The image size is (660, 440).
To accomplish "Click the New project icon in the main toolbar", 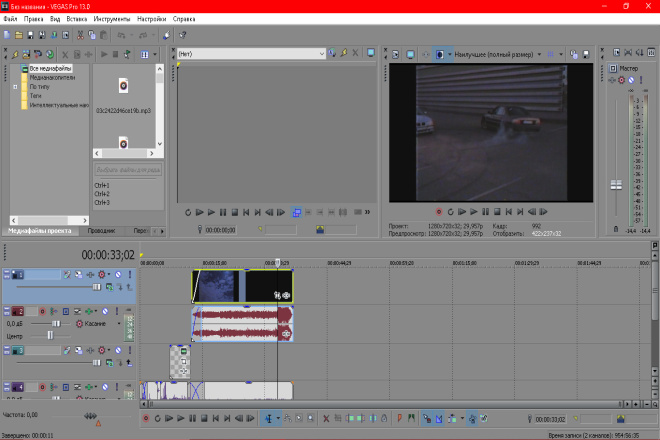I will [7, 35].
